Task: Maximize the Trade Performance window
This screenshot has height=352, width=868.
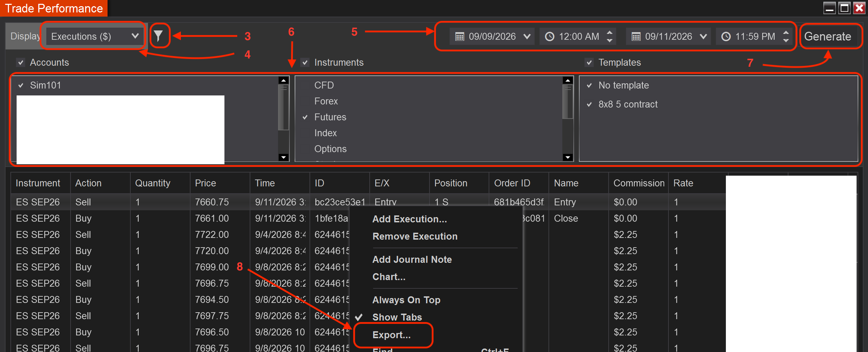Action: pyautogui.click(x=844, y=8)
